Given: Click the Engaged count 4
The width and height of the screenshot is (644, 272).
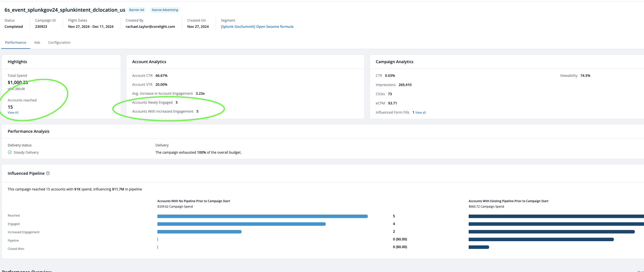Looking at the screenshot, I should (394, 224).
